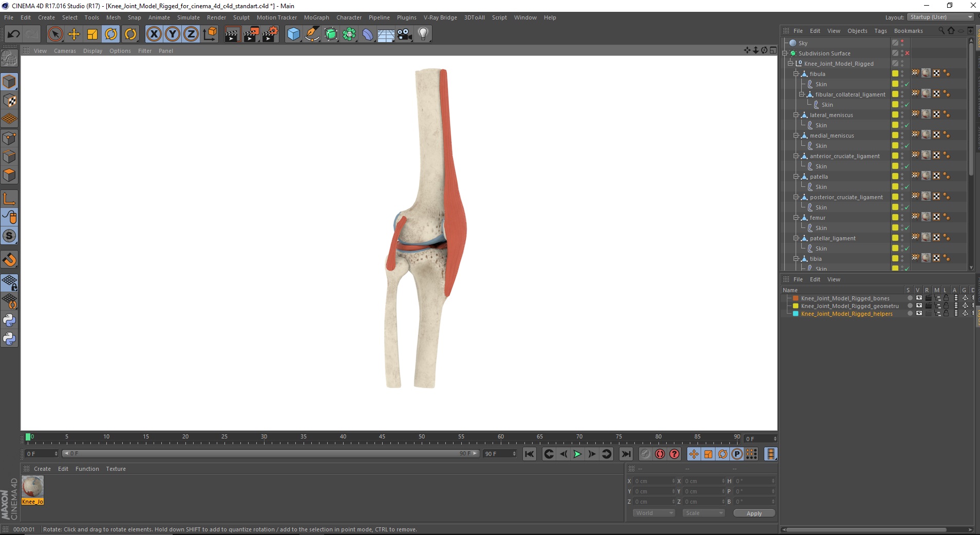Click cyan helpers layer color swatch
980x535 pixels.
796,314
